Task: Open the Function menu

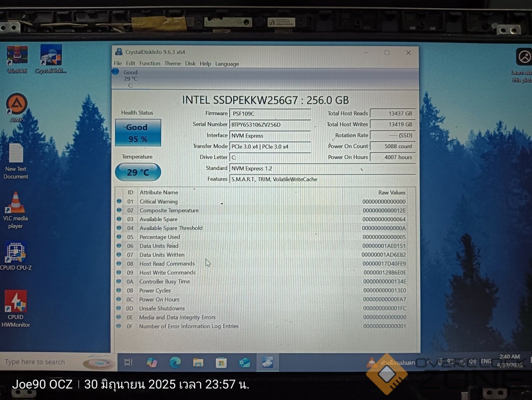Action: [x=150, y=63]
